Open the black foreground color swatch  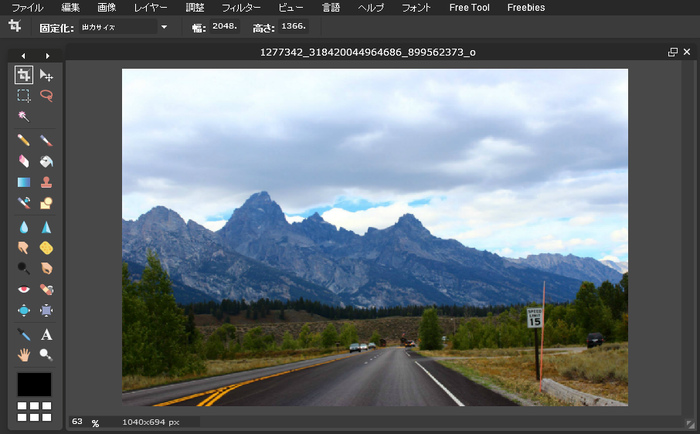(x=34, y=384)
